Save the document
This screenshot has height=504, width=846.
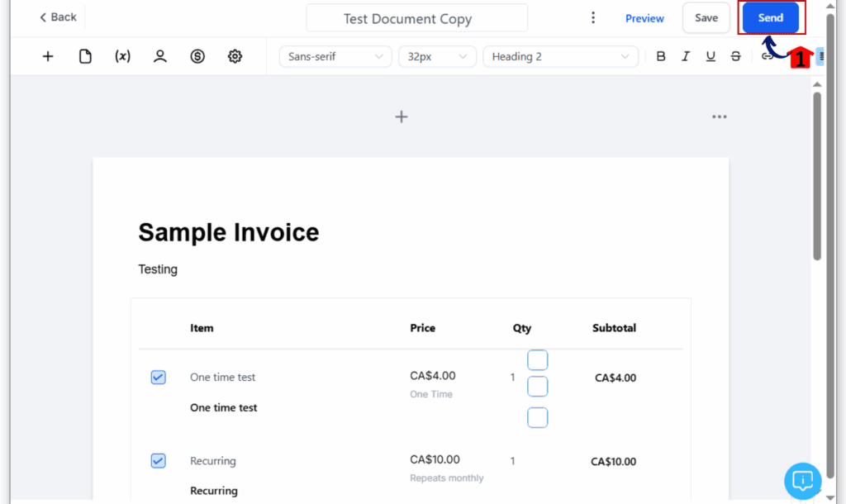[706, 18]
